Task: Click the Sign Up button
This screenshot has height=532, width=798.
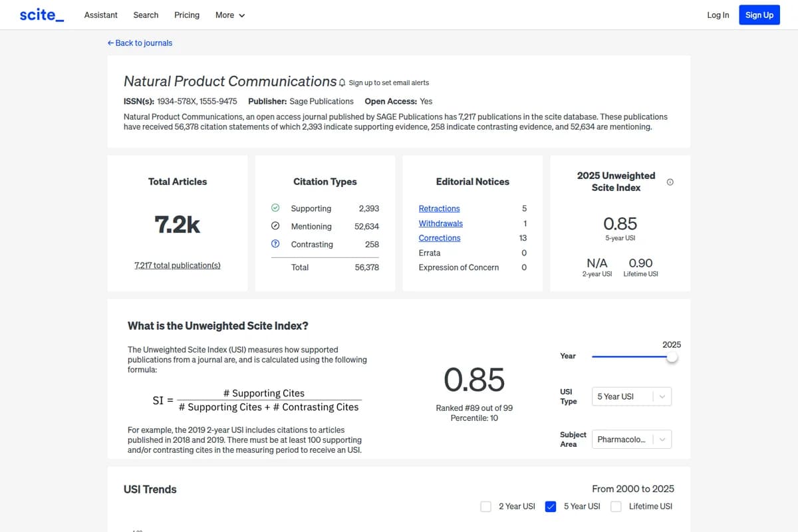Action: click(759, 15)
